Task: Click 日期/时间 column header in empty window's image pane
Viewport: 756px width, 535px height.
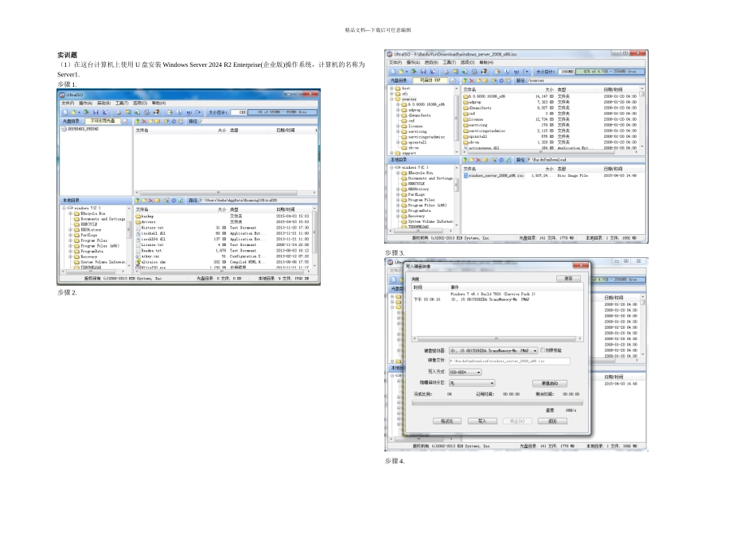Action: click(285, 131)
